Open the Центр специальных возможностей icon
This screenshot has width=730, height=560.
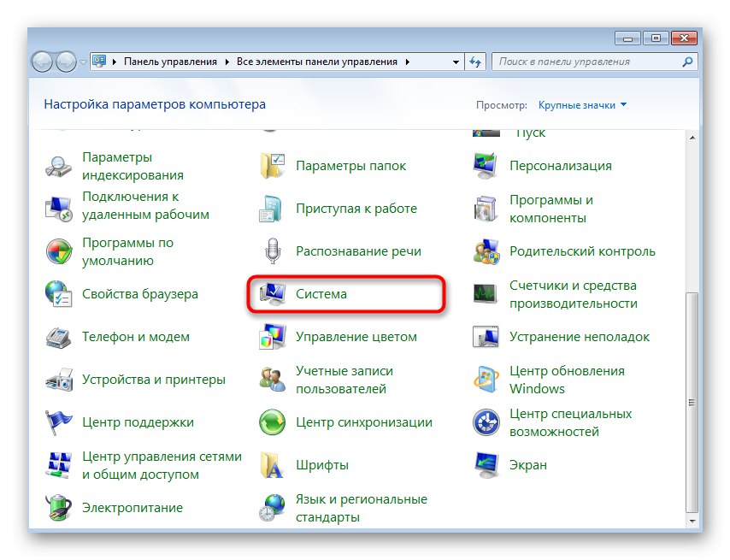(486, 422)
